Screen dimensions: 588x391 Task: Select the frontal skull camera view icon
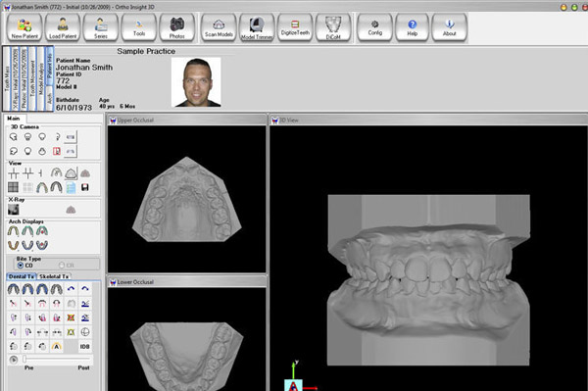(27, 137)
